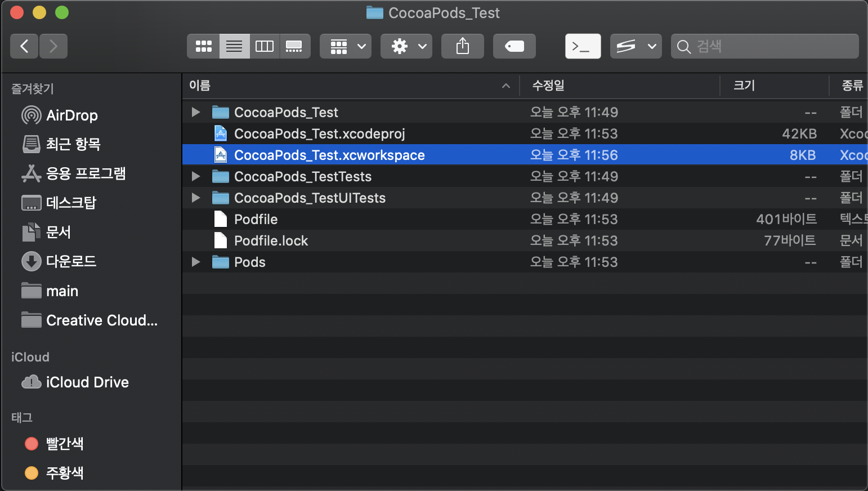This screenshot has height=491, width=868.
Task: Click the 응용 프로그램 applications icon
Action: 31,173
